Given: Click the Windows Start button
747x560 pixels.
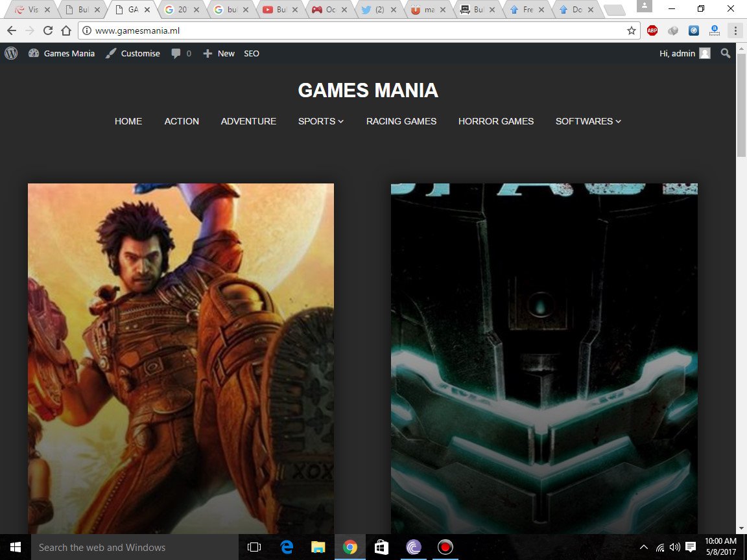Looking at the screenshot, I should pyautogui.click(x=16, y=547).
